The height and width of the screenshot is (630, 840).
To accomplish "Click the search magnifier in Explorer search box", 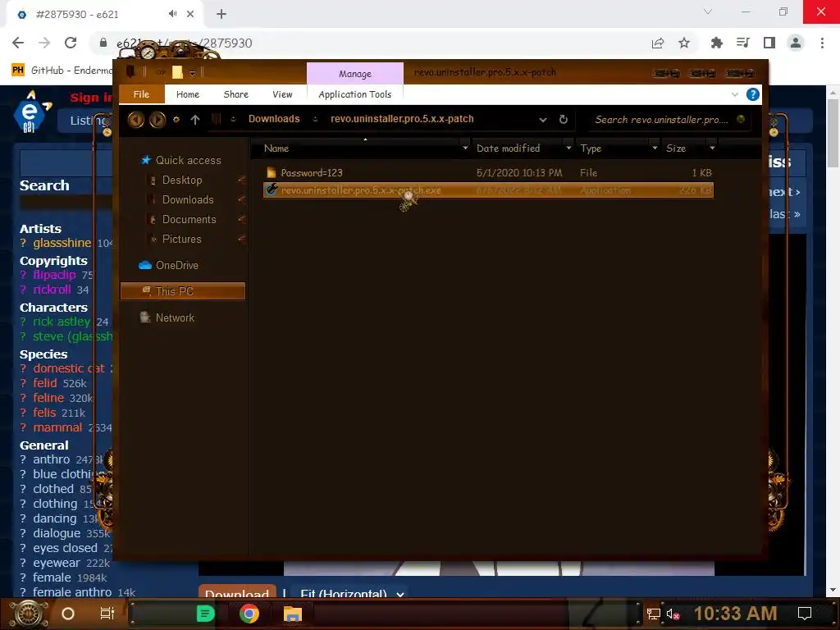I will [741, 120].
